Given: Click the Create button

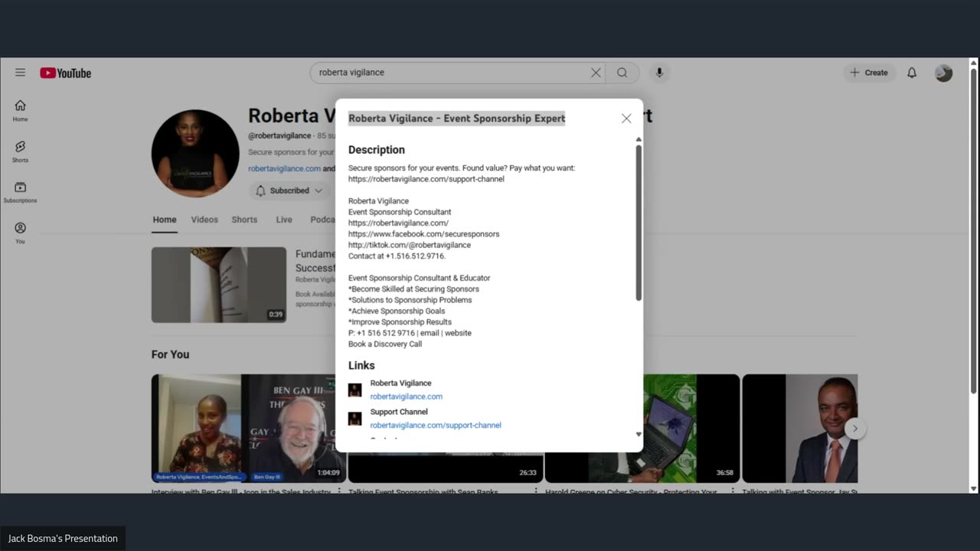Looking at the screenshot, I should point(869,73).
